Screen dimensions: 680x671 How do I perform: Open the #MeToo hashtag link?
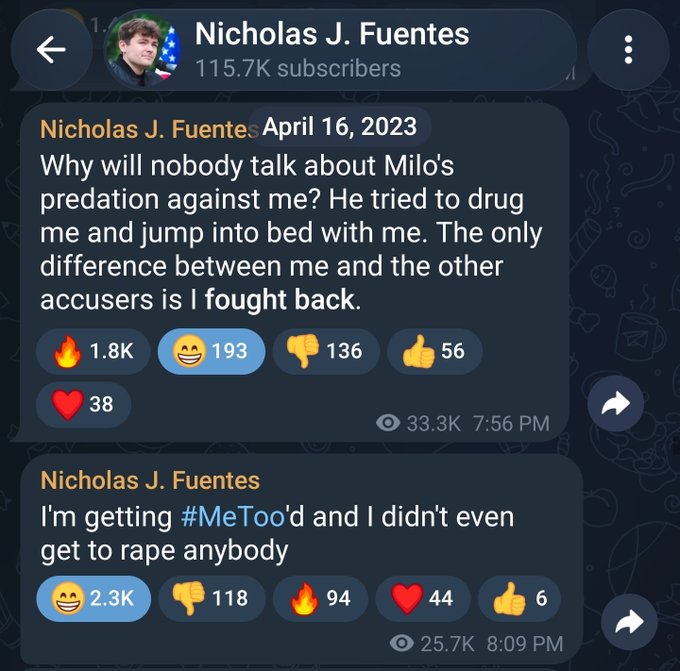[233, 517]
